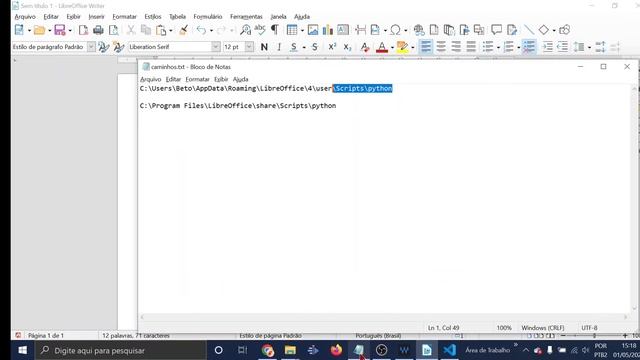Image resolution: width=640 pixels, height=360 pixels.
Task: Justify text alignment button
Action: [471, 47]
